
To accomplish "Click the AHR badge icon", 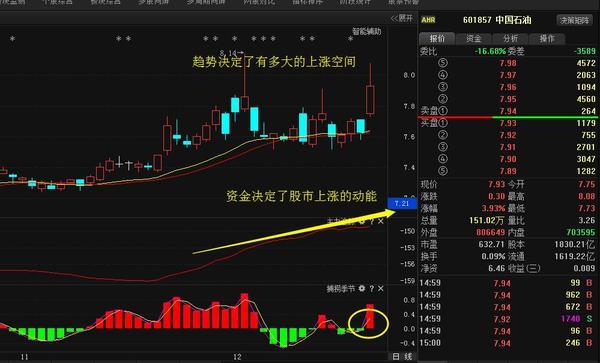I will point(428,20).
